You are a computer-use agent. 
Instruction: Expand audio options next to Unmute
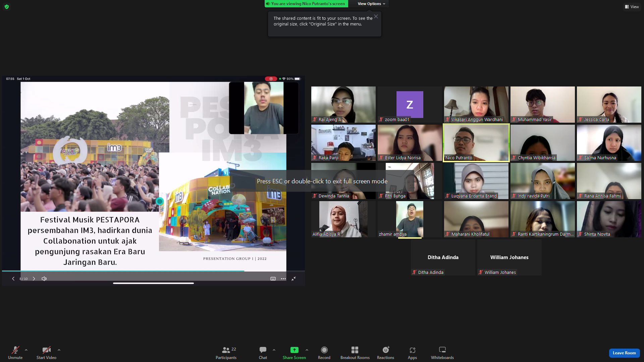pyautogui.click(x=26, y=350)
